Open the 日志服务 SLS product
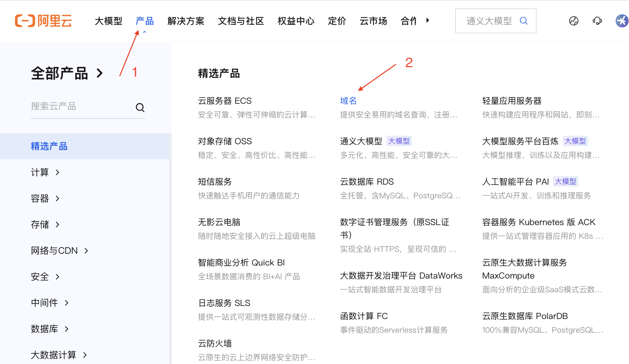This screenshot has width=629, height=364. click(x=224, y=303)
